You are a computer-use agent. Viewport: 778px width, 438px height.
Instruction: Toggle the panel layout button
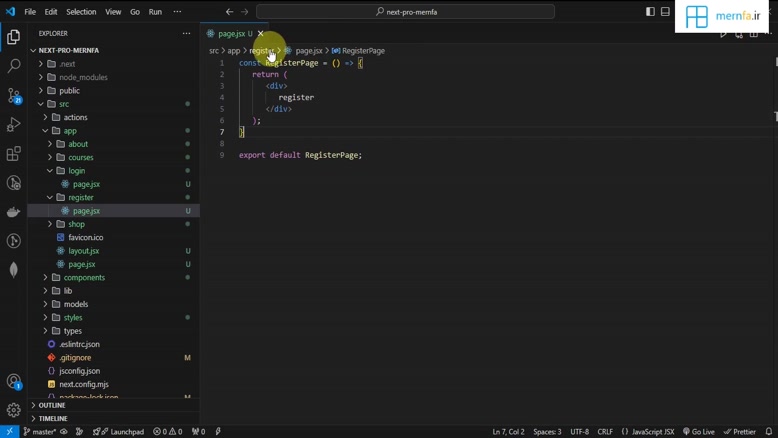(665, 12)
